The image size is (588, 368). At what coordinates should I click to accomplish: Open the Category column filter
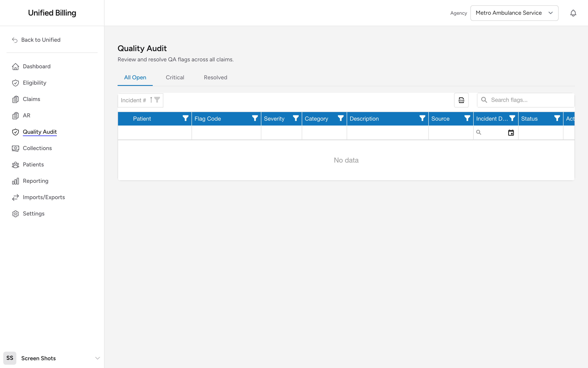(341, 118)
